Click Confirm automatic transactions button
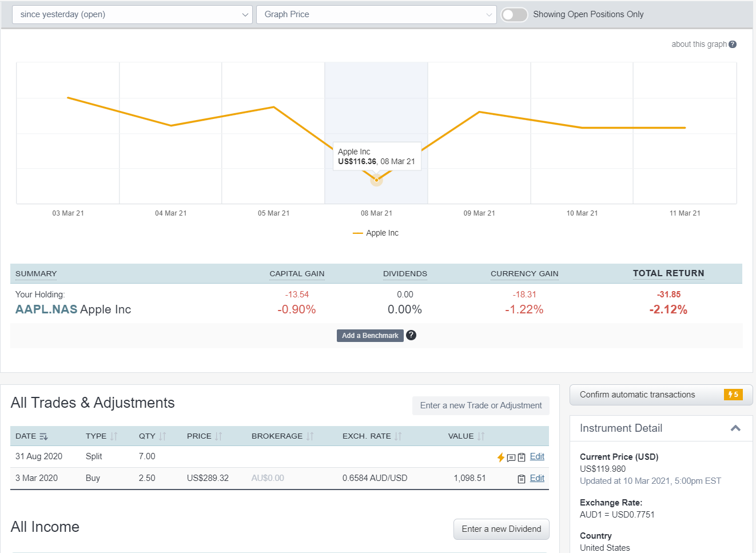The width and height of the screenshot is (756, 553). point(661,395)
